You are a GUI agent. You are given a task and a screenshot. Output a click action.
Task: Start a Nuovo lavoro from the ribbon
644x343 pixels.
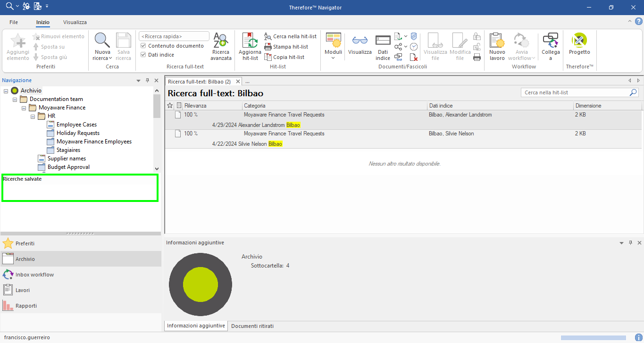pyautogui.click(x=497, y=47)
